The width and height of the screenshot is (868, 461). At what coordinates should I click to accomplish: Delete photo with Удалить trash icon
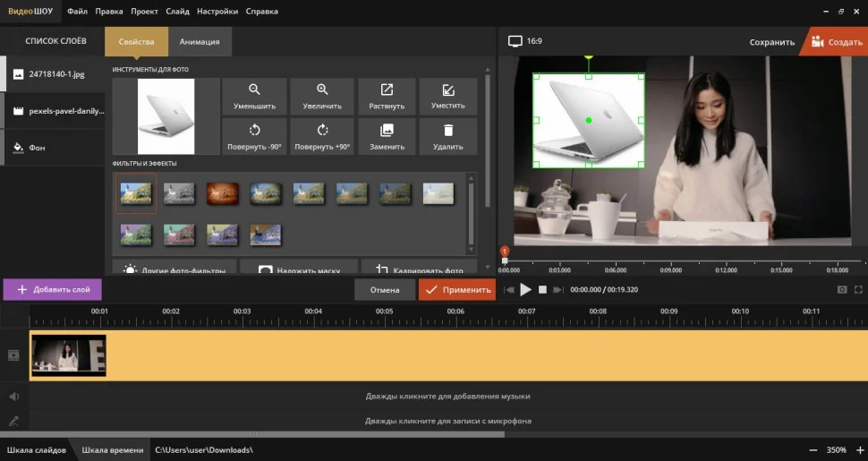coord(447,136)
